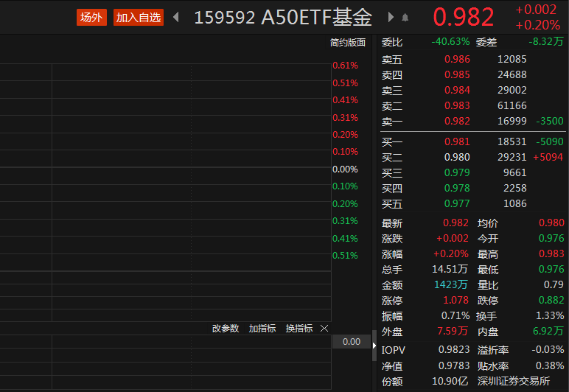
Task: Select the 卖一 price 0.982
Action: (456, 121)
